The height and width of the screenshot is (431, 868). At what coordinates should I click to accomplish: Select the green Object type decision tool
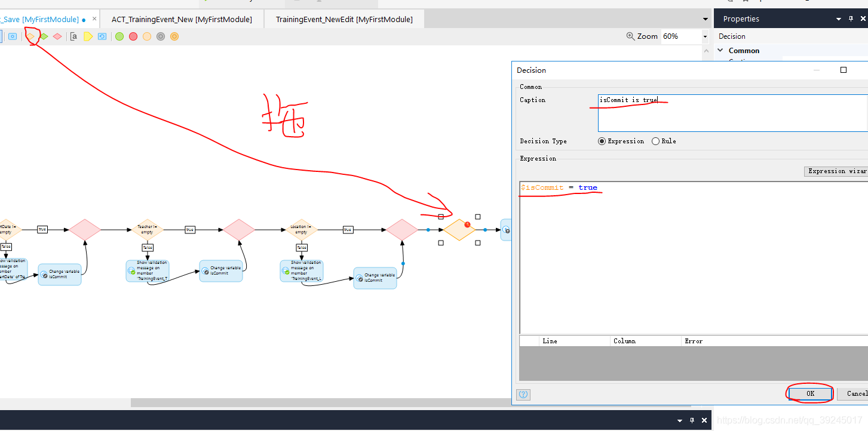(x=44, y=36)
